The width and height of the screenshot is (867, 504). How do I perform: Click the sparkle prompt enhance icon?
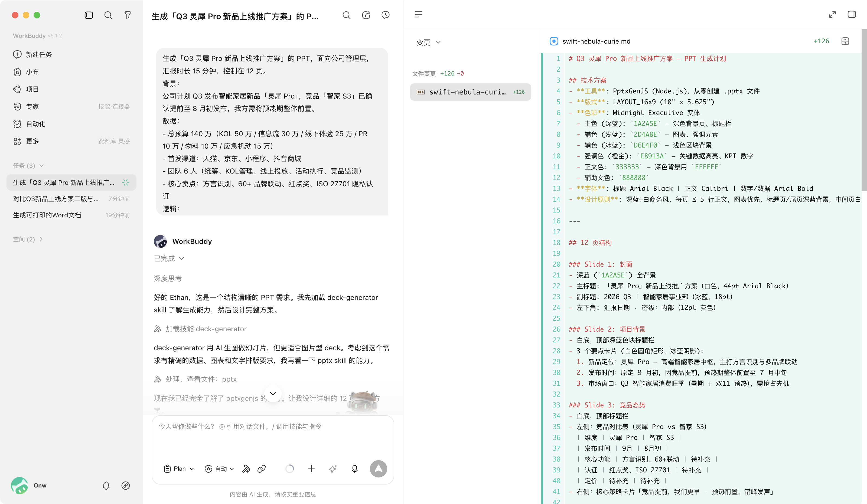[333, 469]
